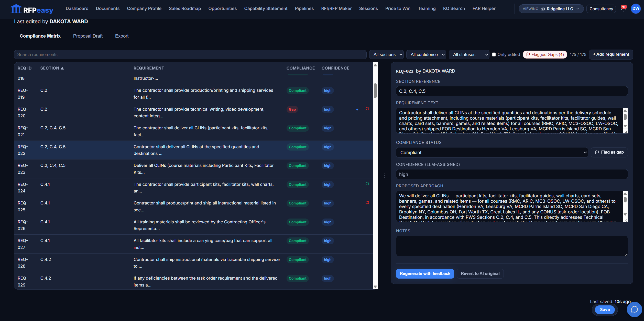
Task: Click the red flag icon on REQ-020 row
Action: pos(367,109)
